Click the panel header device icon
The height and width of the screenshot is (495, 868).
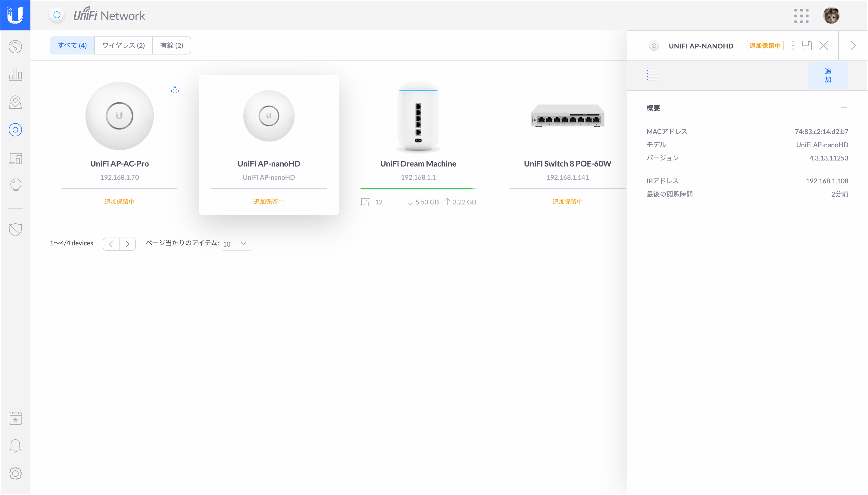654,45
